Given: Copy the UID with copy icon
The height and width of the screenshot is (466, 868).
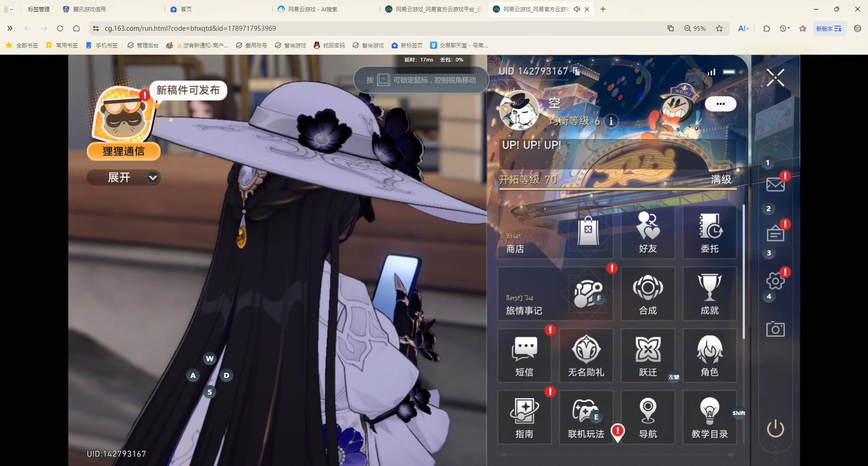Looking at the screenshot, I should pyautogui.click(x=576, y=71).
